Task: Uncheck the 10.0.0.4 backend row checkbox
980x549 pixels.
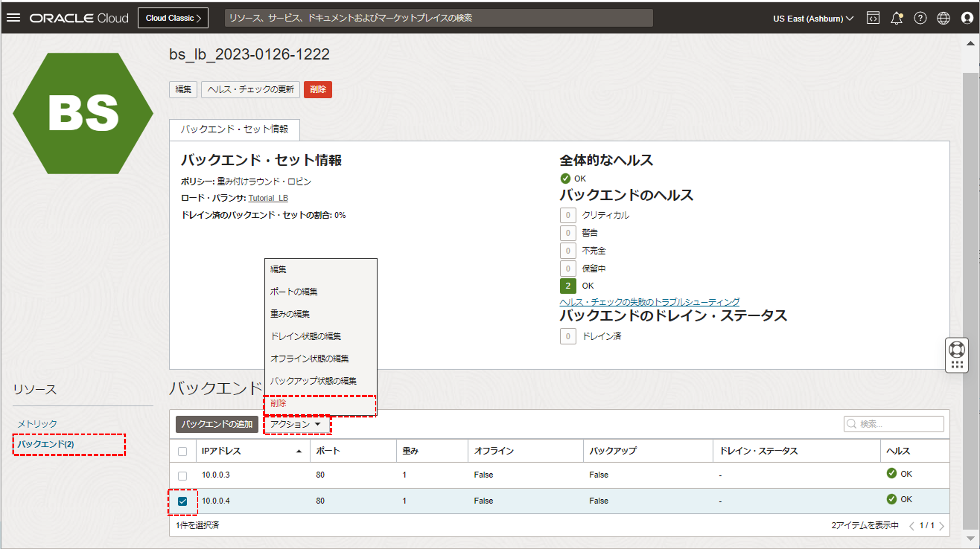Action: point(183,501)
